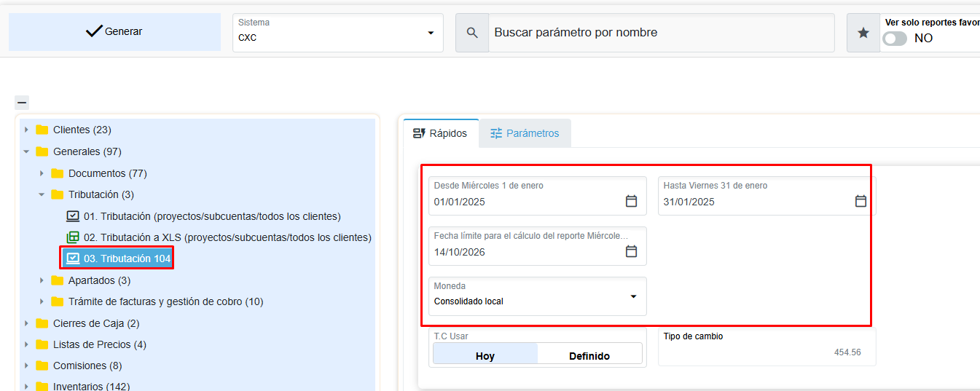The height and width of the screenshot is (391, 980).
Task: Click the Desde date field 01/01/2025
Action: pos(538,196)
